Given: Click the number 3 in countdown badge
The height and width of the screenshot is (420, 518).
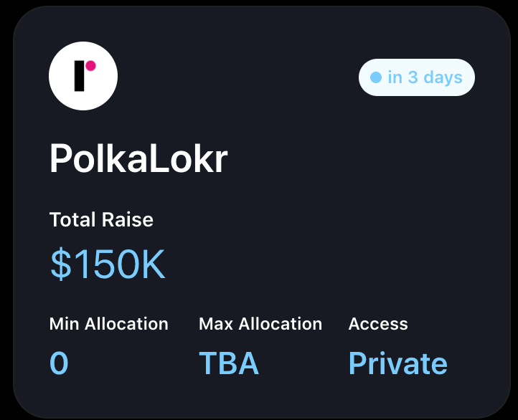Looking at the screenshot, I should 413,77.
